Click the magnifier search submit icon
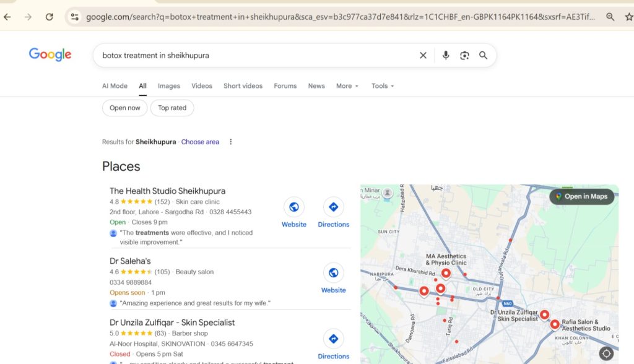This screenshot has height=364, width=634. pos(483,55)
